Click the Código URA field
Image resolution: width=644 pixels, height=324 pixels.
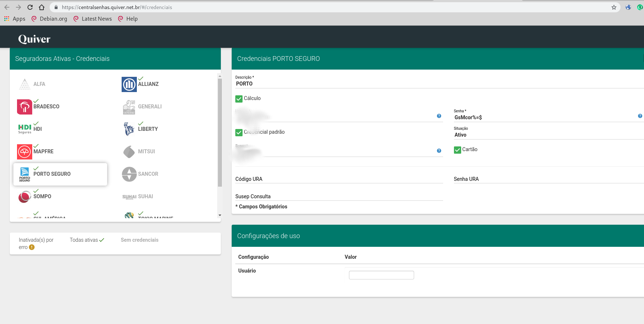(339, 179)
